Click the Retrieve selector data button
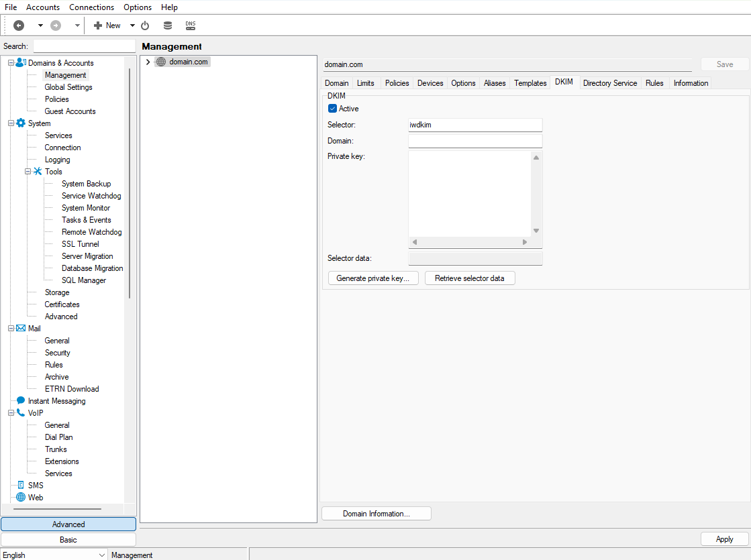Image resolution: width=751 pixels, height=560 pixels. (469, 278)
